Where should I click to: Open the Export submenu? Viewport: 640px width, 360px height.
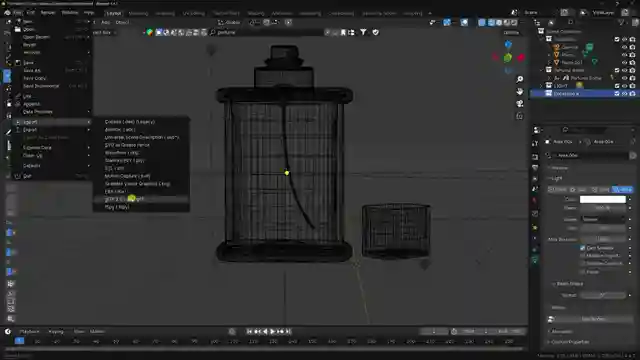click(x=52, y=130)
